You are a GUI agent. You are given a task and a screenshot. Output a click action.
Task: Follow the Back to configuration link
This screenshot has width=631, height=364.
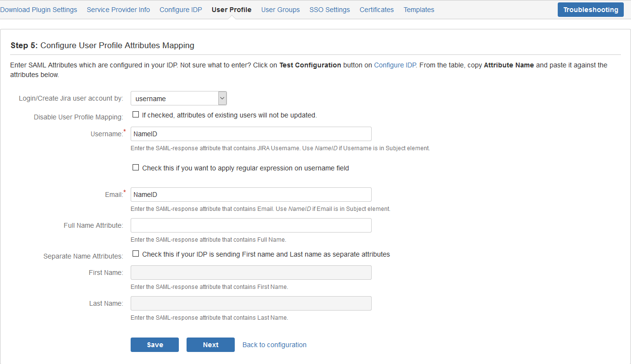pos(274,345)
